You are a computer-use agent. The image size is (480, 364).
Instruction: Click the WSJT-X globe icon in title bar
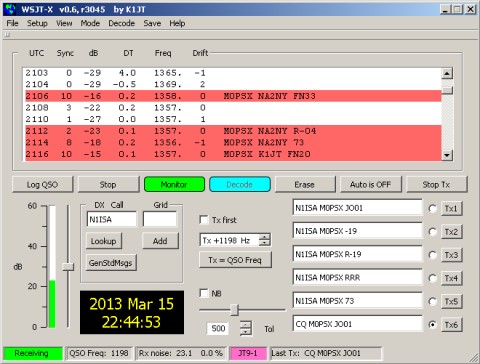click(x=10, y=9)
